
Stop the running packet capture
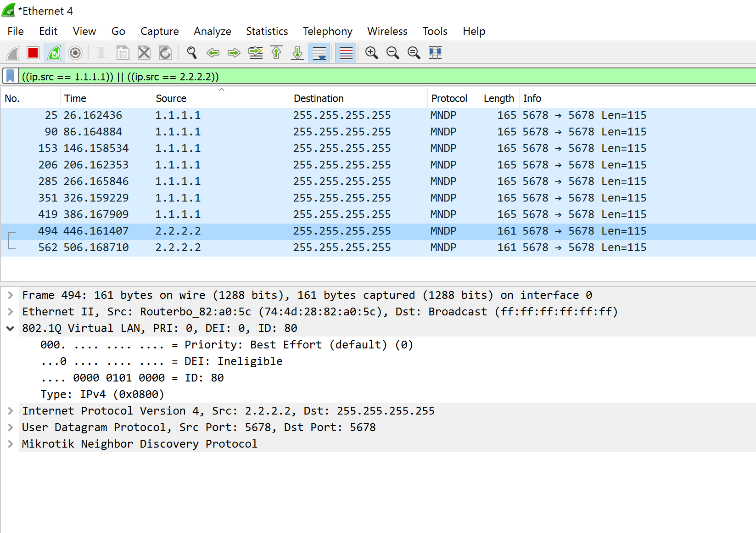[x=33, y=53]
